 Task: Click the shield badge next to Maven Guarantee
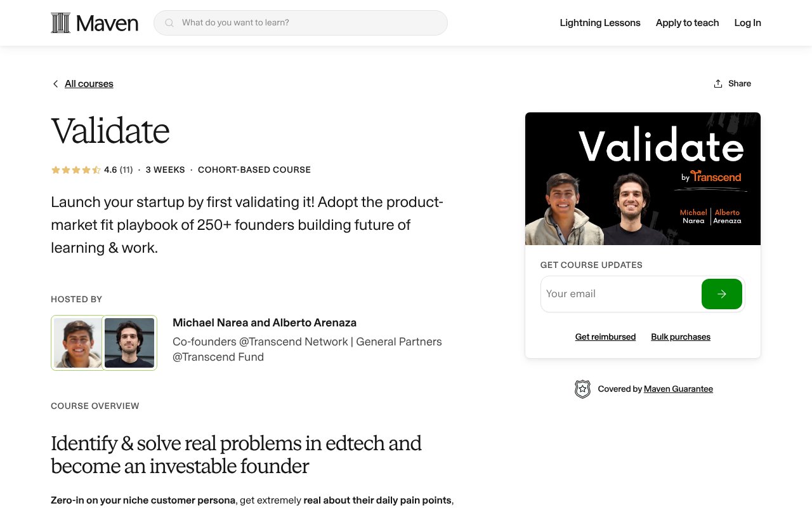click(x=582, y=389)
